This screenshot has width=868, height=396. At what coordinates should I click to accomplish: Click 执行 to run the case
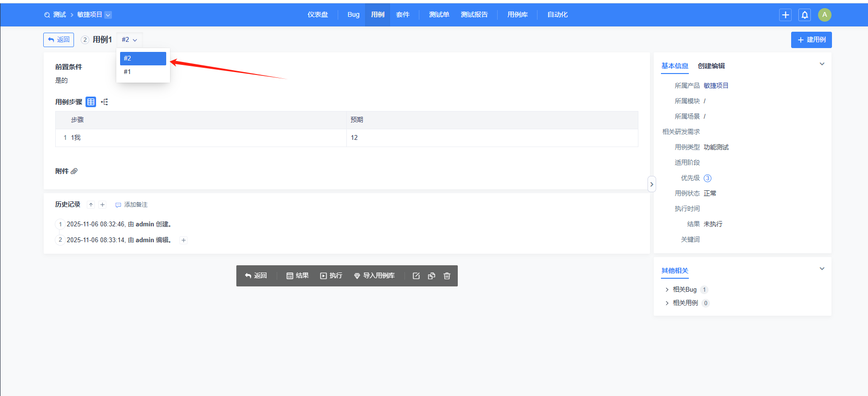pyautogui.click(x=331, y=276)
